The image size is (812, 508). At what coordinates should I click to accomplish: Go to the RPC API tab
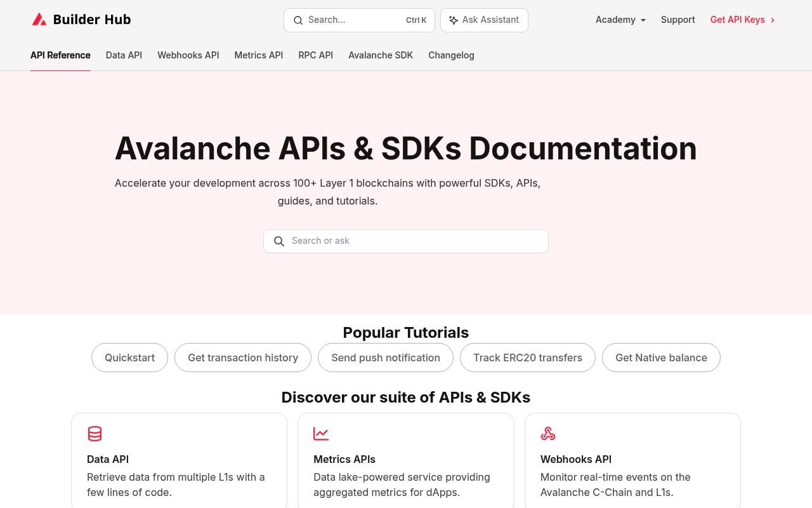point(316,55)
